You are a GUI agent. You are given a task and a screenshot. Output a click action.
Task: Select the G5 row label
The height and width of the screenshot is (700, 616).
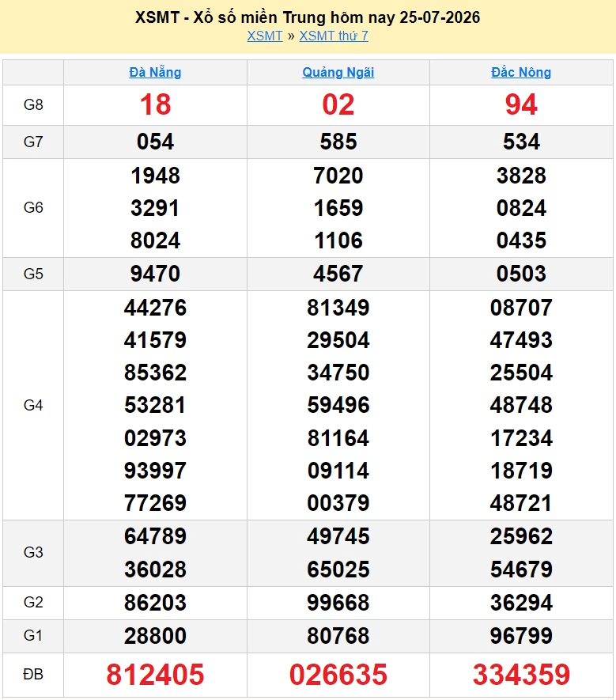pyautogui.click(x=33, y=274)
